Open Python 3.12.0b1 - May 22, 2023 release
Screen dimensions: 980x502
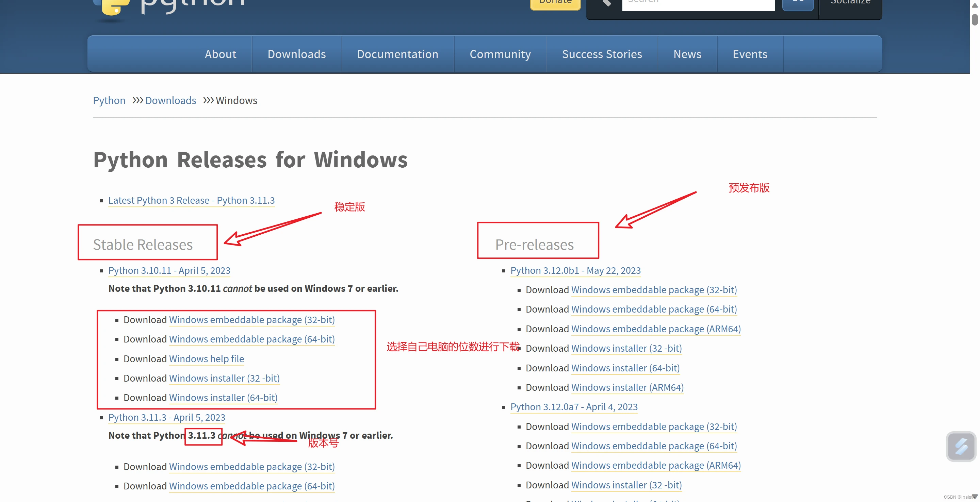pos(576,270)
